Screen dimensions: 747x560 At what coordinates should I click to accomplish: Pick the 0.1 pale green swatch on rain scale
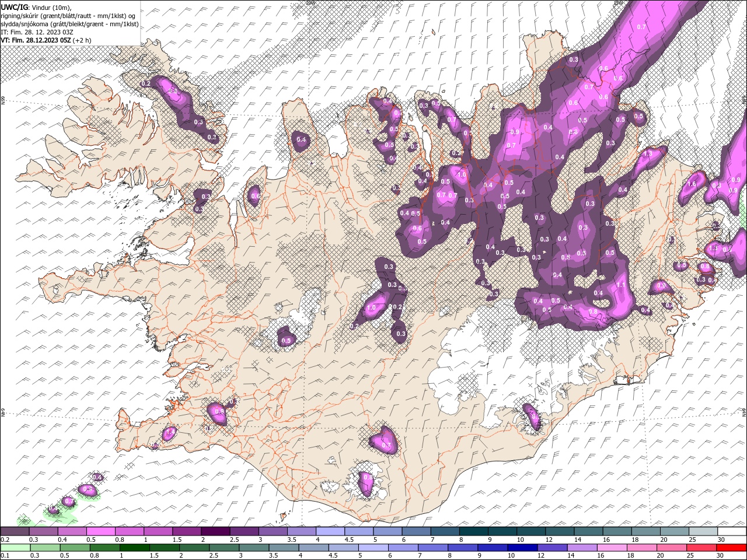(15, 548)
